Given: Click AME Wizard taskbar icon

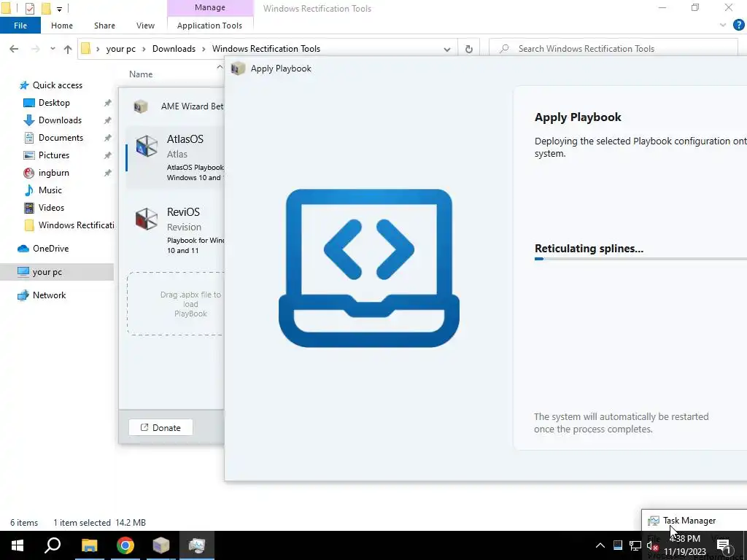Looking at the screenshot, I should point(161,545).
